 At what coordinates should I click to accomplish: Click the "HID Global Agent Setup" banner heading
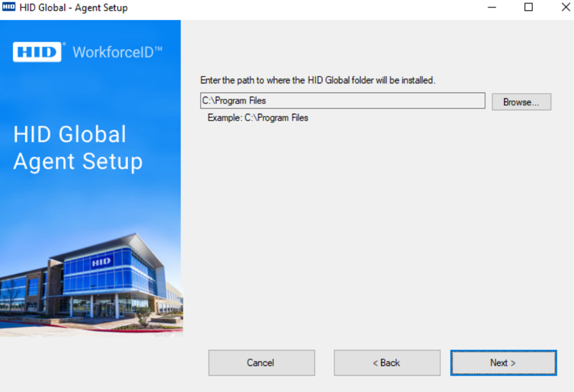tap(78, 148)
